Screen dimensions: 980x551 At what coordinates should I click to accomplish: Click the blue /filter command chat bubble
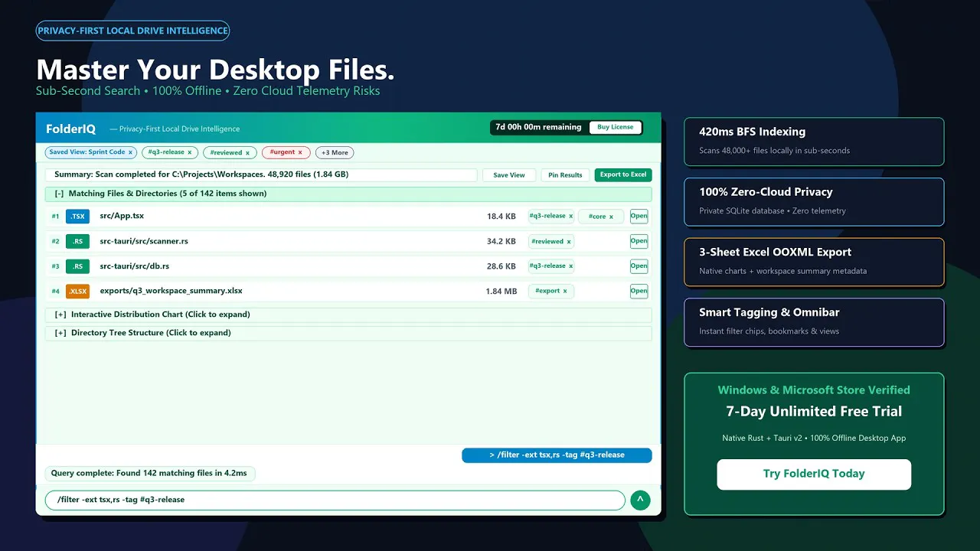point(557,455)
